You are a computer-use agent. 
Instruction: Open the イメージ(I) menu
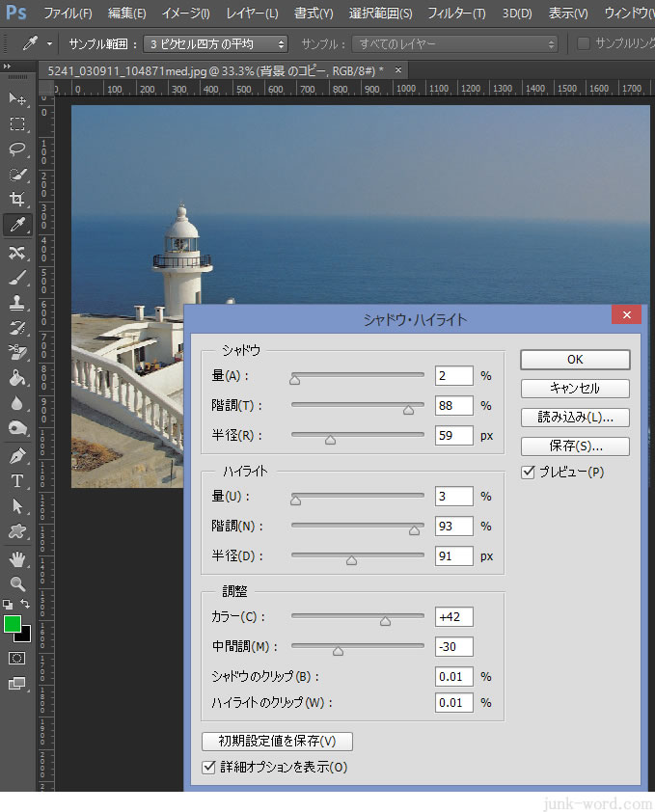[x=185, y=14]
